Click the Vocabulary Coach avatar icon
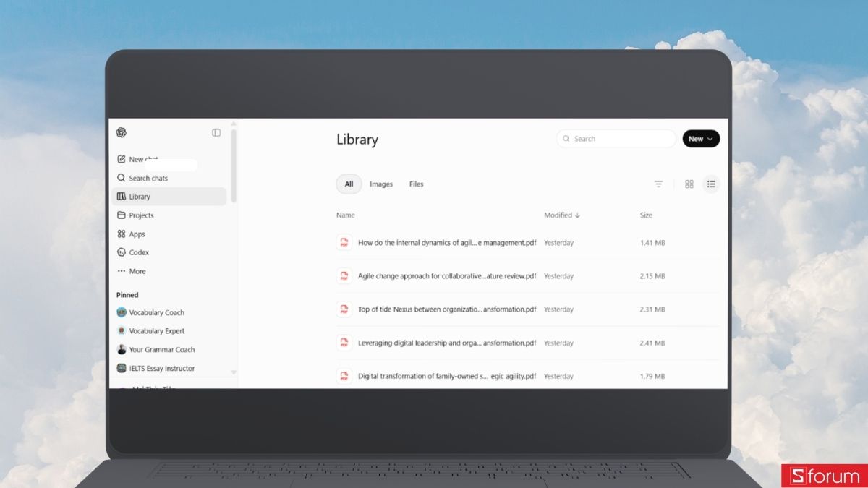This screenshot has width=868, height=488. 122,312
